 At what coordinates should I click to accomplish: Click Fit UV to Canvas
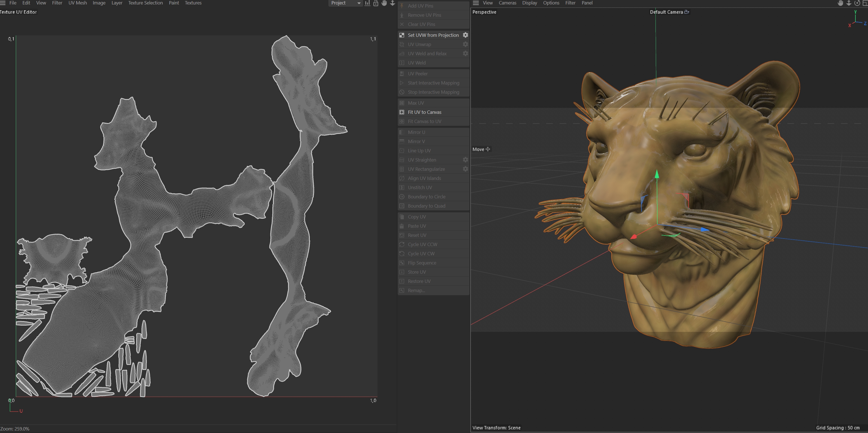click(x=424, y=112)
